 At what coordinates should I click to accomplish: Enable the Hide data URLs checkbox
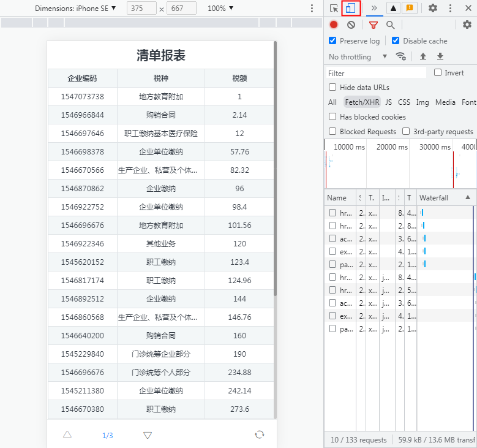coord(332,88)
